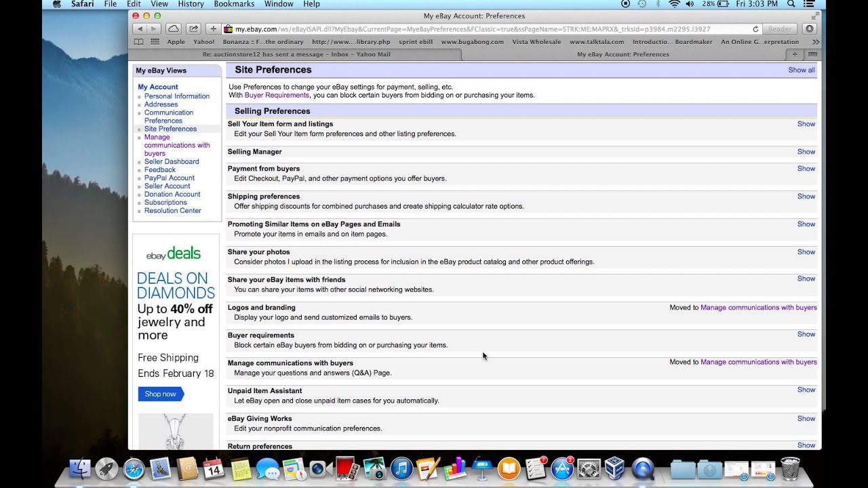
Task: Open Subscriptions in the sidebar
Action: (165, 202)
